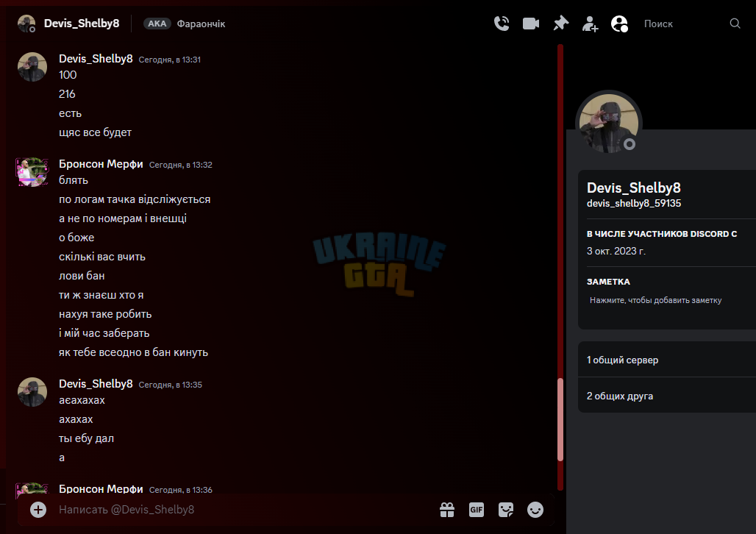Open the emoji picker

[x=535, y=510]
